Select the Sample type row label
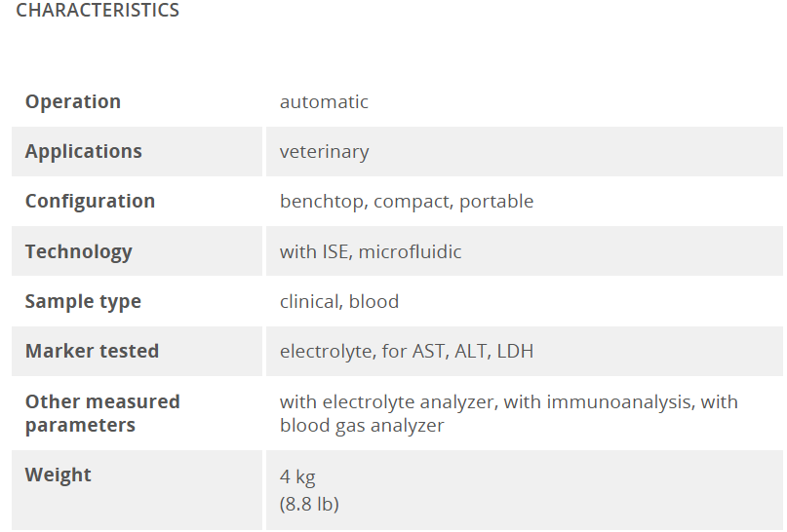The image size is (787, 532). point(83,301)
